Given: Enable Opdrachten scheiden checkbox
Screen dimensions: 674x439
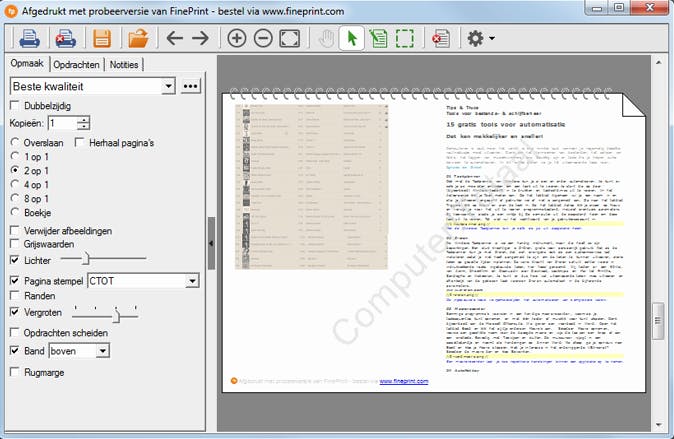Looking at the screenshot, I should (15, 332).
